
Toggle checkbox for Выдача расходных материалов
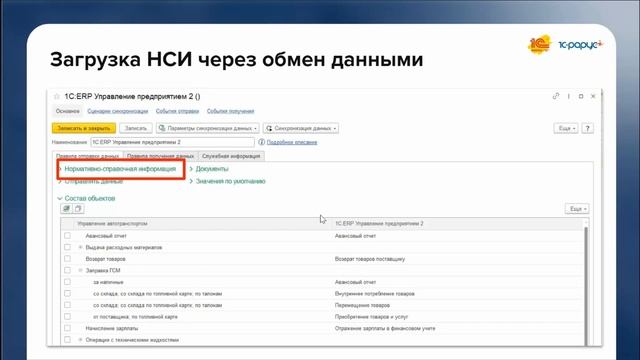[67, 247]
